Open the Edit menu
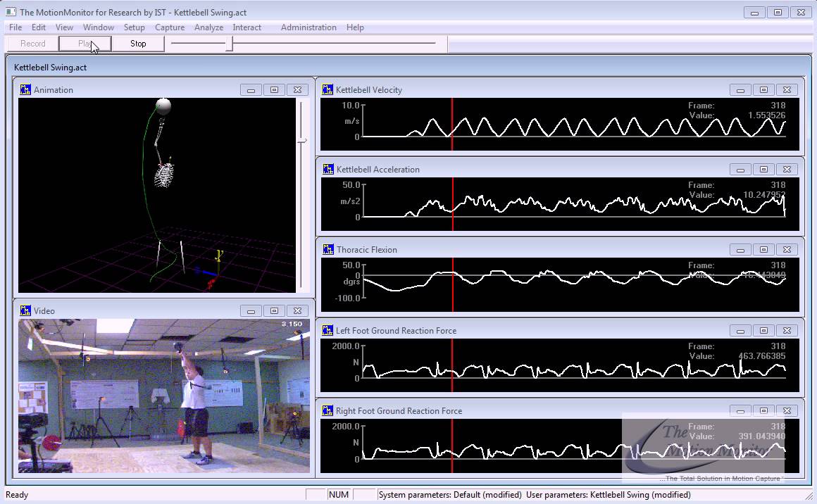The height and width of the screenshot is (504, 817). click(39, 27)
